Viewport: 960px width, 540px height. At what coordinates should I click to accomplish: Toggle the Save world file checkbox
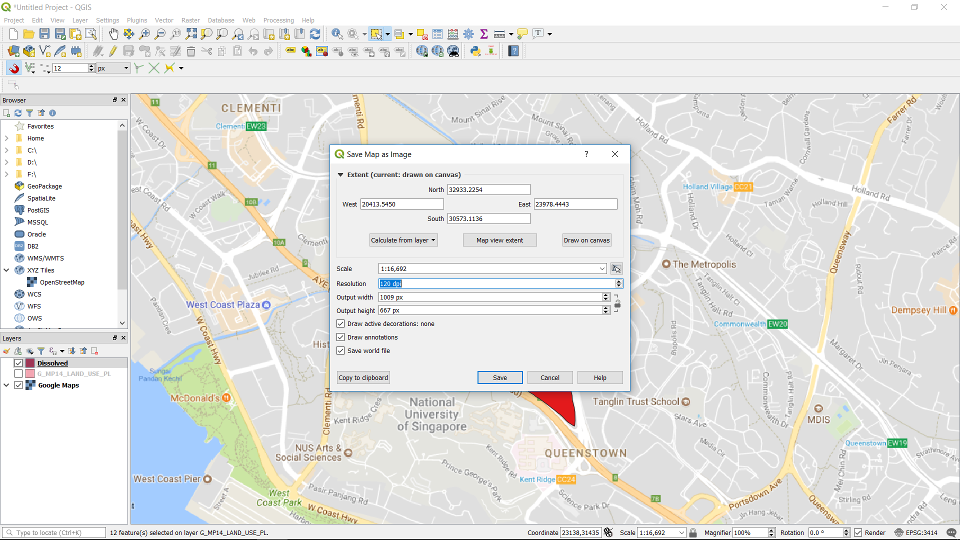pos(341,351)
